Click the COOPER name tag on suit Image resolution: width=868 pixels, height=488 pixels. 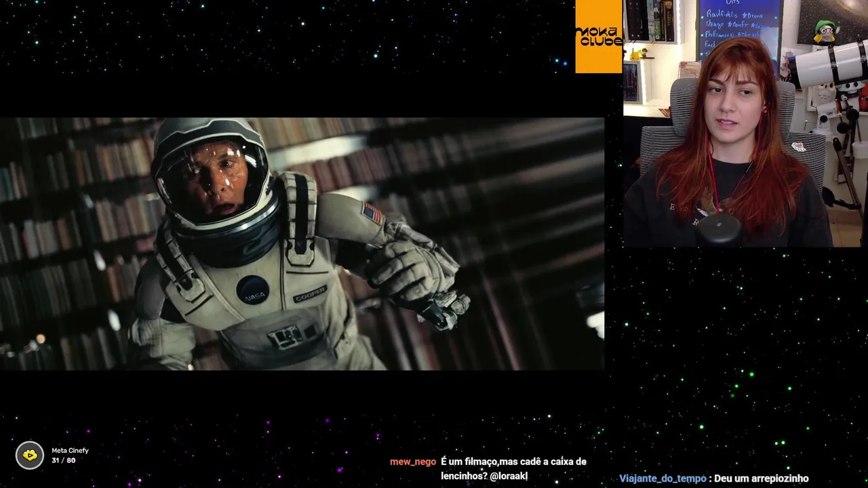tap(310, 295)
